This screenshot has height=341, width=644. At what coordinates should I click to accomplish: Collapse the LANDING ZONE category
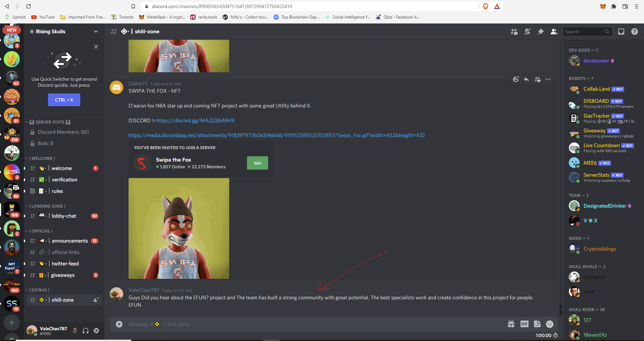[x=45, y=206]
